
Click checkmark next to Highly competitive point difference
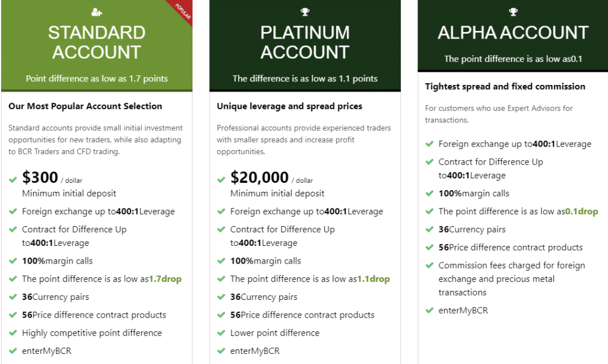tap(13, 333)
